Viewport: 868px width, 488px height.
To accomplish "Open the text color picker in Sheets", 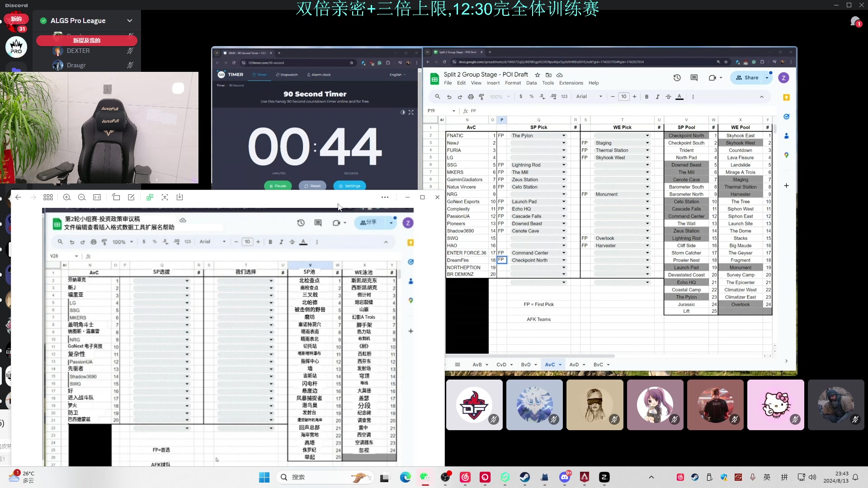I will tap(679, 97).
